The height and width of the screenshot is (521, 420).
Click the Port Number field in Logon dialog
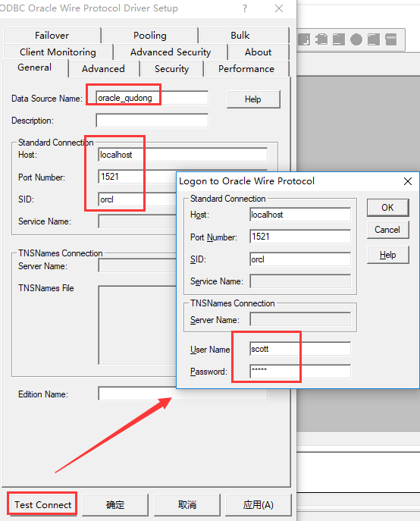[300, 237]
